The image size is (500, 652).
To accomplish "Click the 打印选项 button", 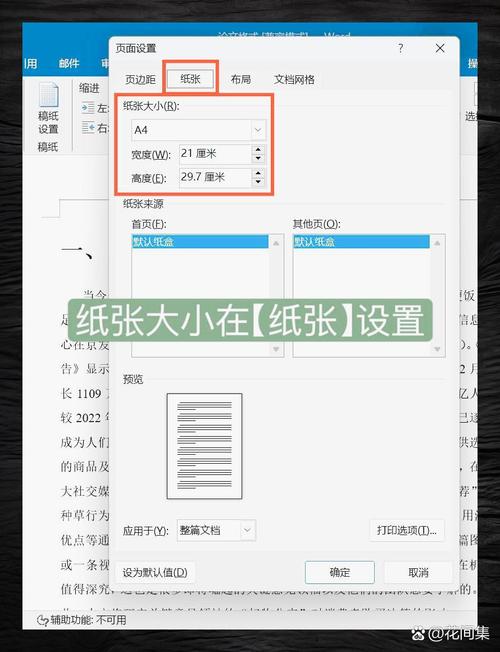I will [x=407, y=530].
